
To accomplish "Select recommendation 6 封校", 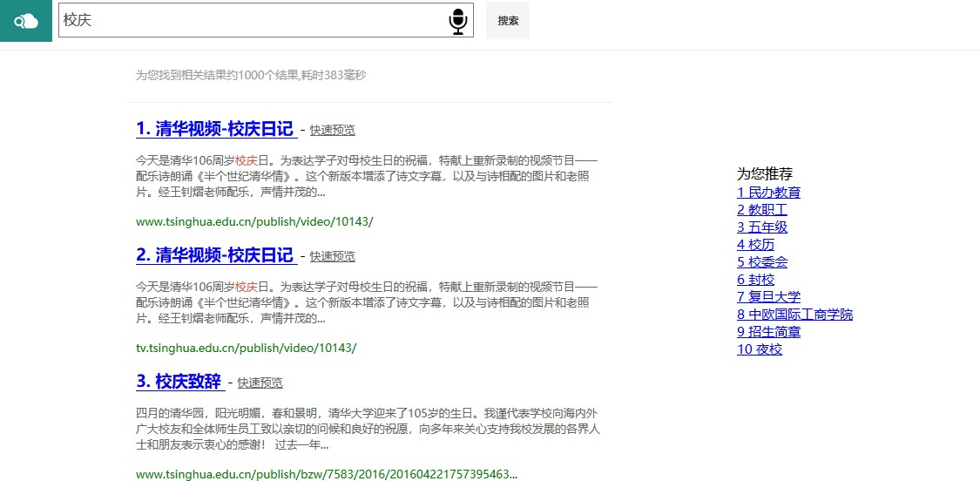I will coord(755,280).
